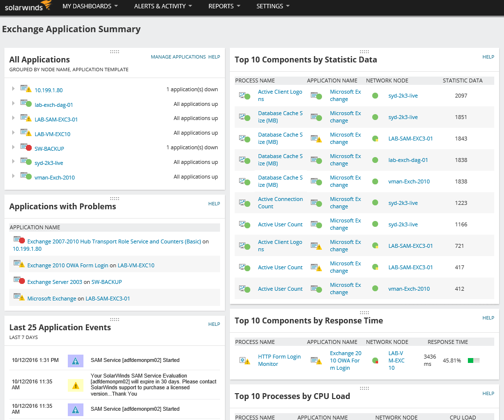Open Microsoft Exchange on LAB-SAM-EXC3-01 application
The width and height of the screenshot is (504, 420).
point(52,299)
